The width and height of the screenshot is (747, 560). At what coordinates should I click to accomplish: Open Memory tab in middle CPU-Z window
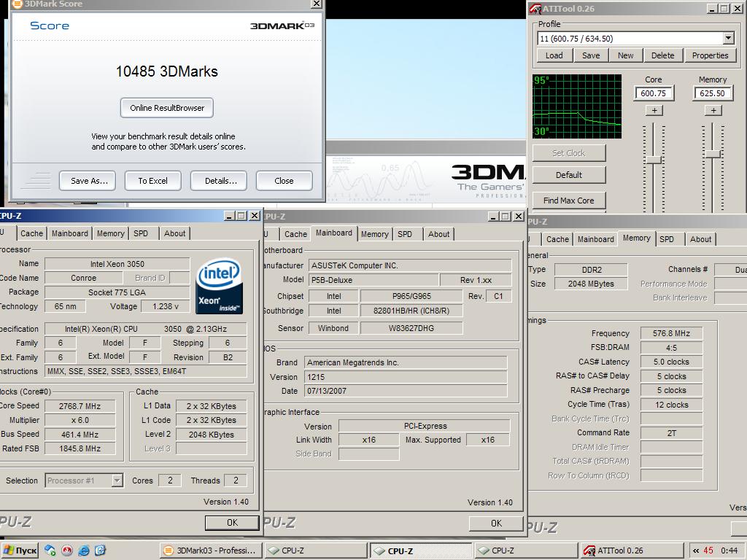[374, 234]
